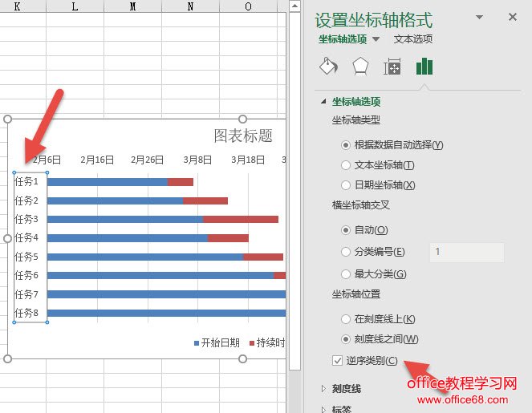Open the Effects pentagon icon

click(360, 67)
